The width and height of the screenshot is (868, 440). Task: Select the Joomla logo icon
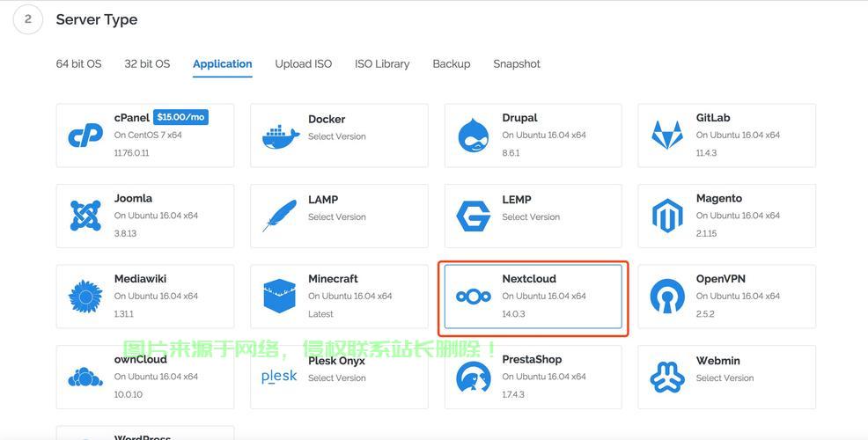(85, 216)
